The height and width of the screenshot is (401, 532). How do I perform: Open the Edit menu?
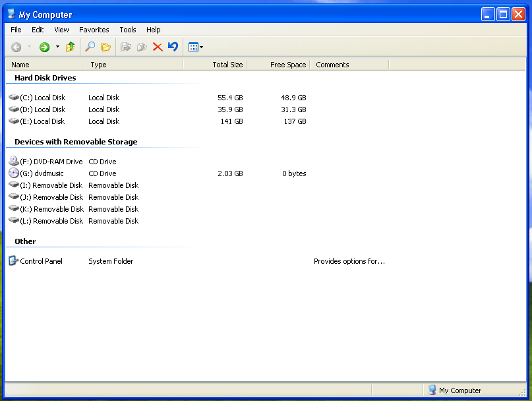pos(38,30)
